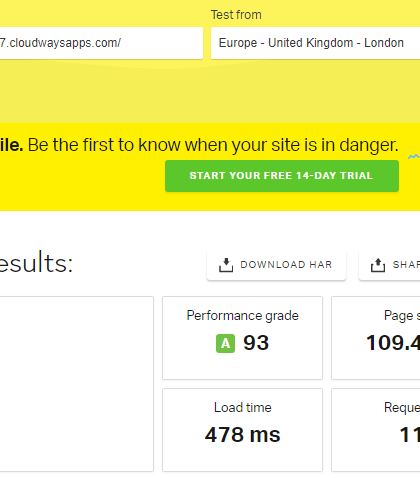Click the empty screenshot preview panel
The width and height of the screenshot is (420, 478).
click(77, 384)
